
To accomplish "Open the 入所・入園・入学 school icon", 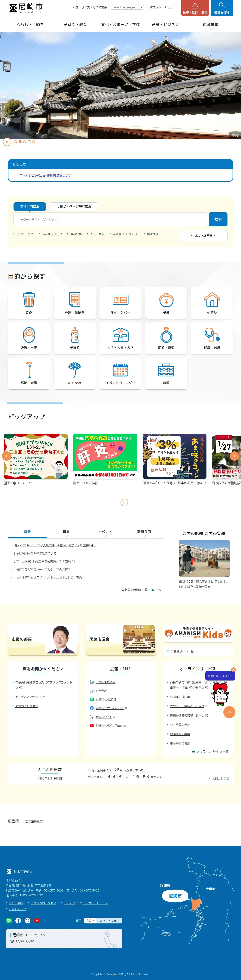I will (x=120, y=338).
